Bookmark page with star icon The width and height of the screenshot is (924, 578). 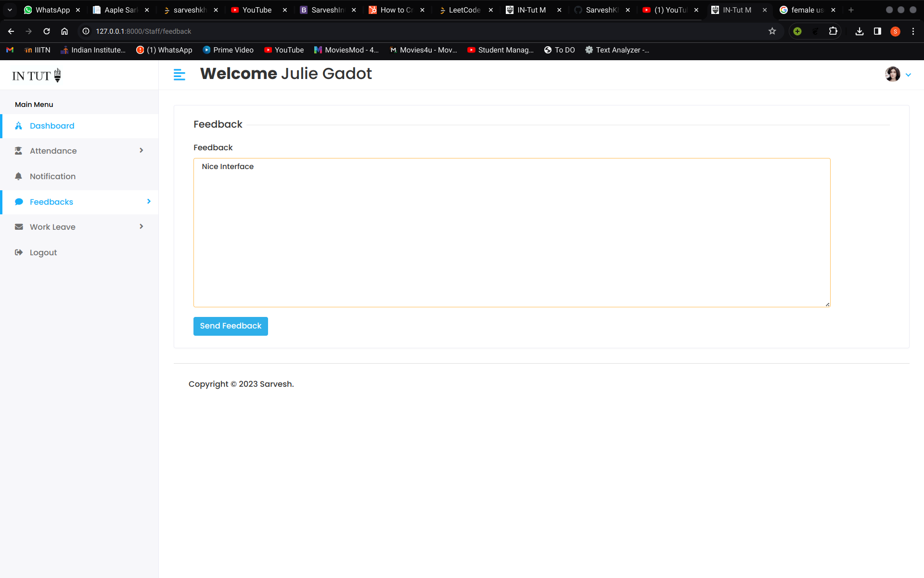click(x=772, y=31)
